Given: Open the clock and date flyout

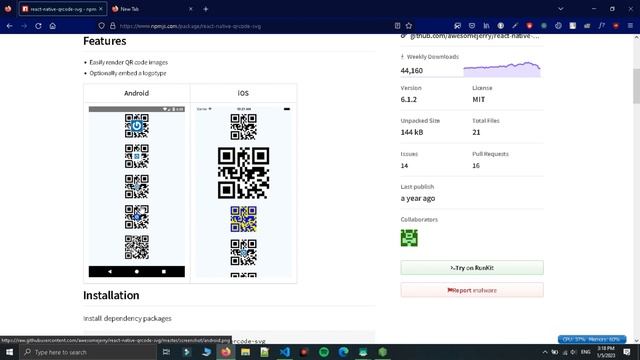Looking at the screenshot, I should tap(606, 352).
